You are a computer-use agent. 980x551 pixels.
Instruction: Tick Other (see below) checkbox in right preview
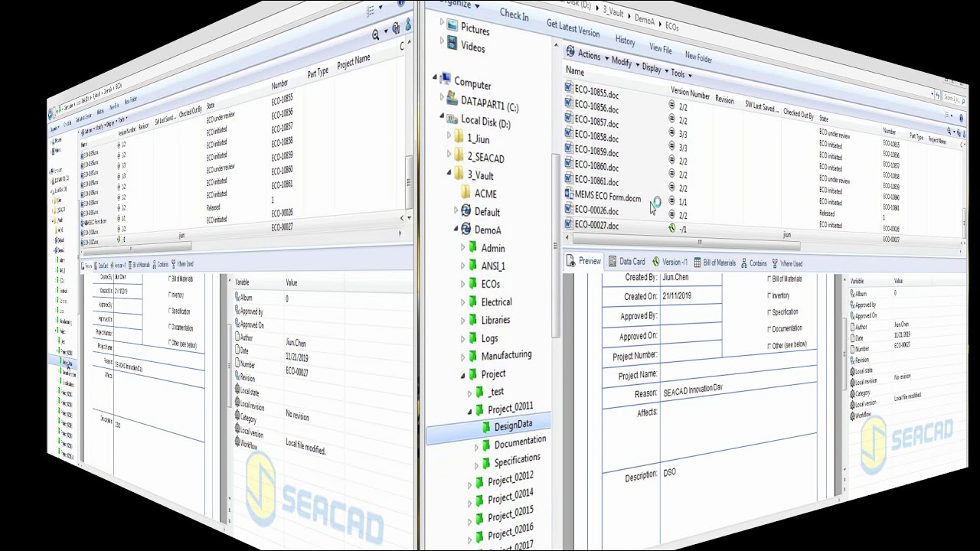pyautogui.click(x=769, y=346)
